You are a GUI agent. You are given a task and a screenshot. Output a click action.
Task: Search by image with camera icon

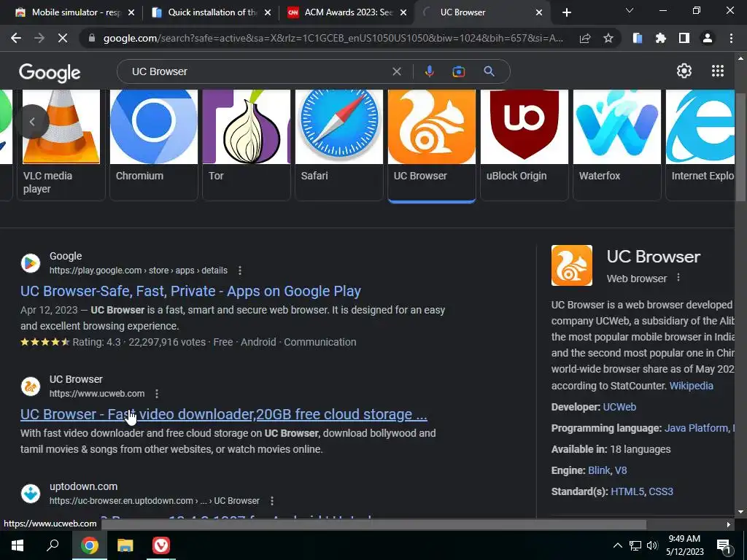[458, 71]
